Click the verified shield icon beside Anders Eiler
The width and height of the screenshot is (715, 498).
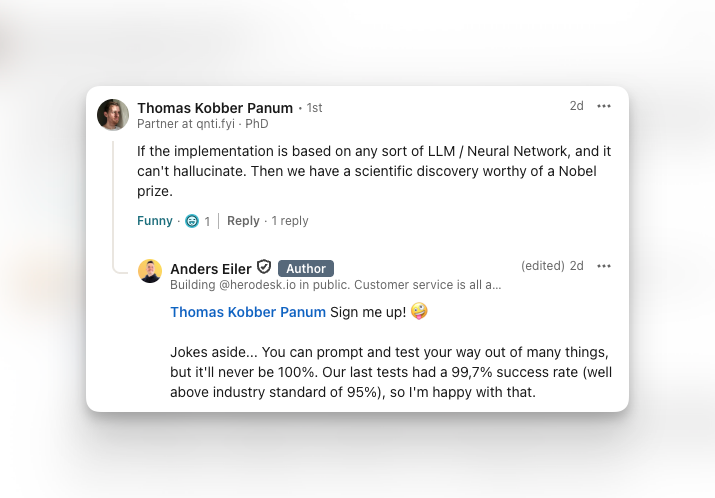point(264,267)
